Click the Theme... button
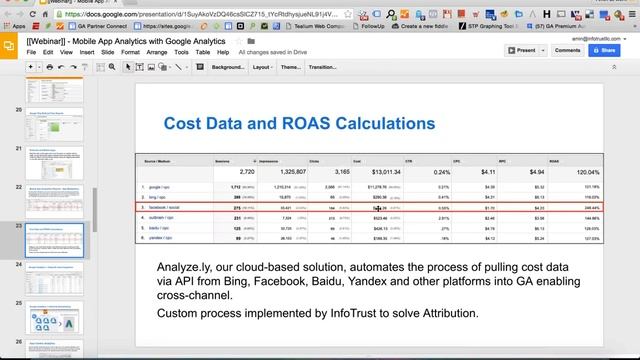The width and height of the screenshot is (640, 360). [x=291, y=67]
